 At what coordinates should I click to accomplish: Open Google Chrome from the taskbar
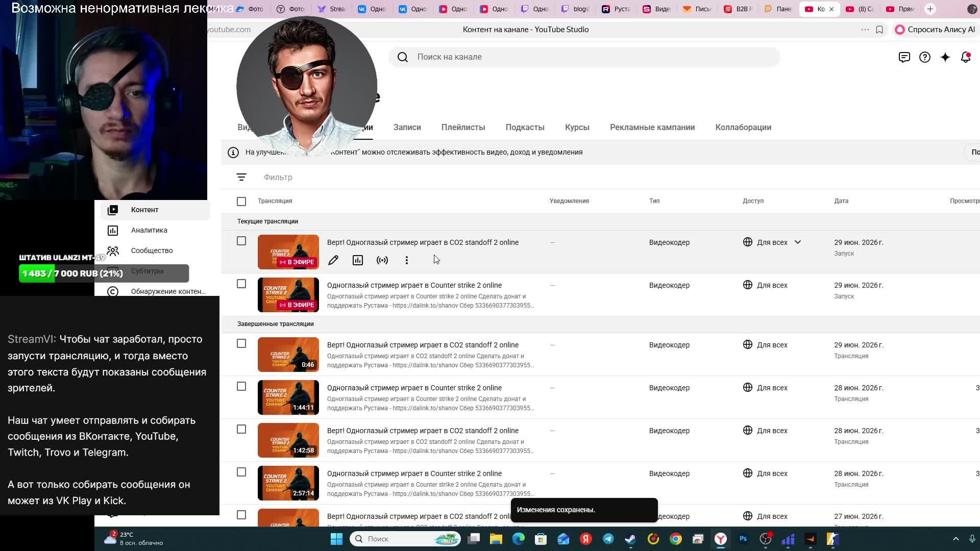point(676,539)
